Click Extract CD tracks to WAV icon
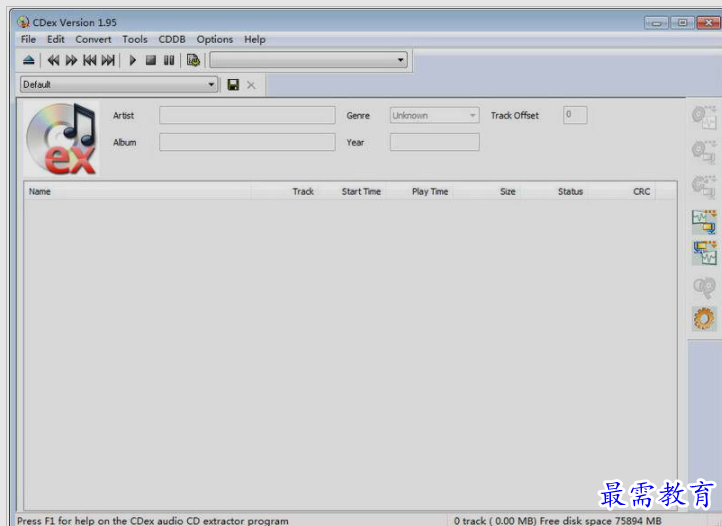The image size is (722, 526). pos(704,117)
